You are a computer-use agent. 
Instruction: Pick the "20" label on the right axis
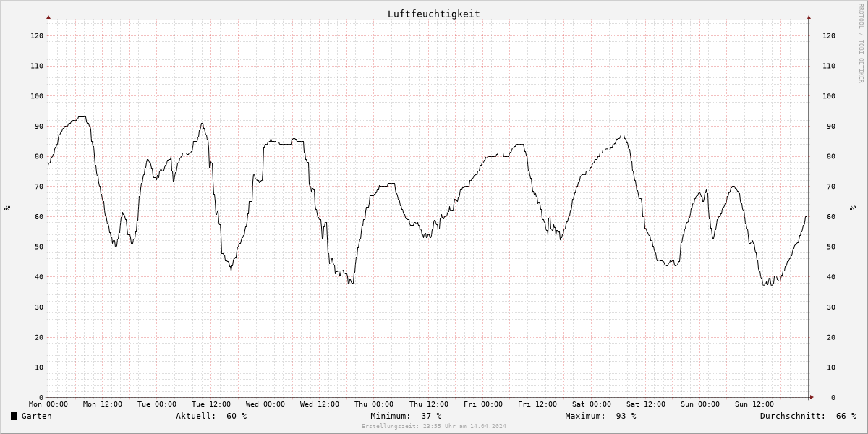pos(831,337)
